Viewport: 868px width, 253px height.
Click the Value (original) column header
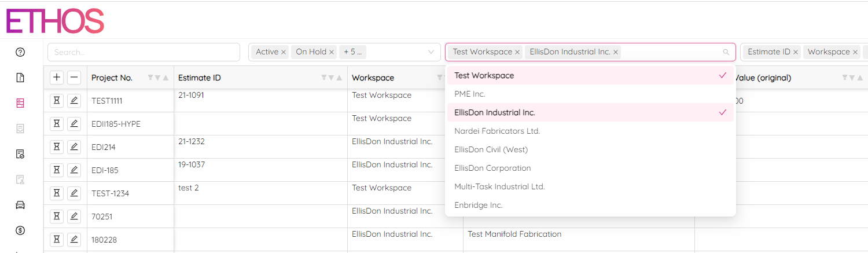click(801, 78)
